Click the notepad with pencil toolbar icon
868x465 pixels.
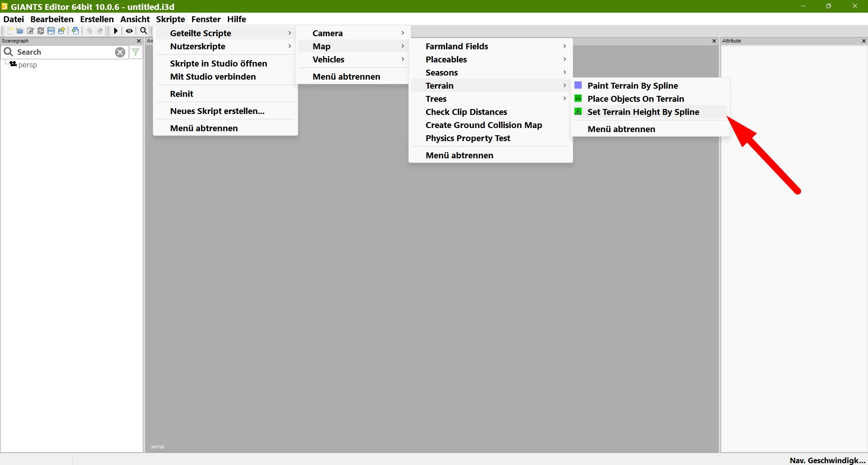30,31
